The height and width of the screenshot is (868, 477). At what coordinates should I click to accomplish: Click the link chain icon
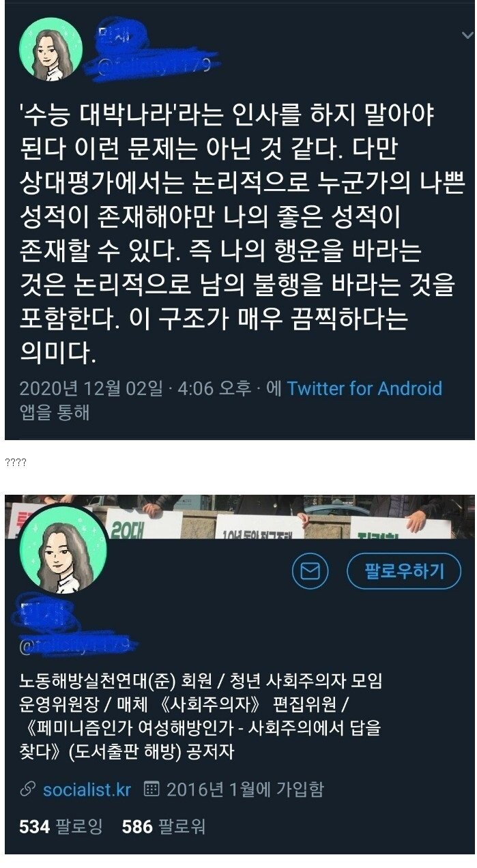28,790
